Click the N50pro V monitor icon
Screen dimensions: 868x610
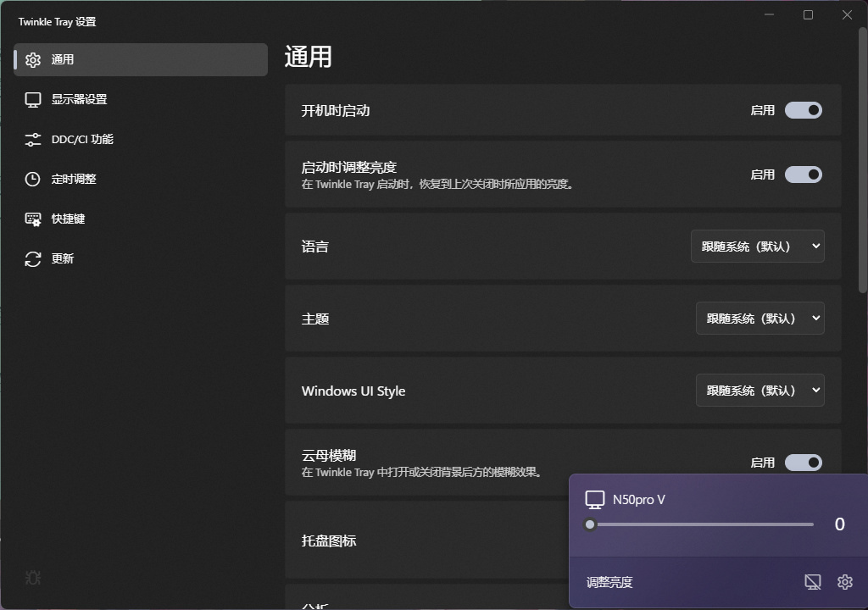pos(595,500)
